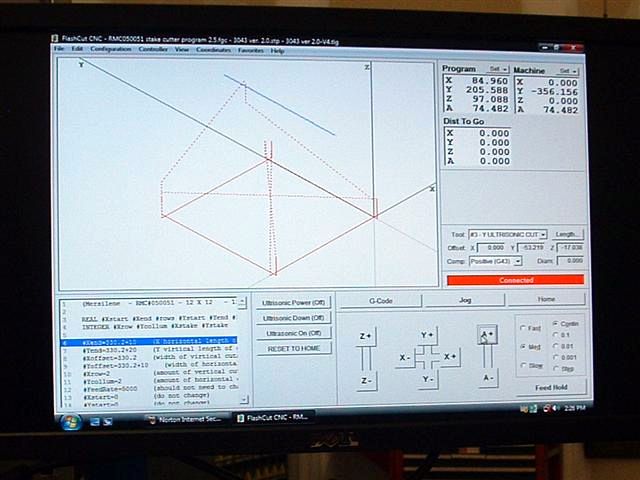The image size is (640, 480).
Task: Jog the Z axis down with Z-
Action: click(x=366, y=381)
